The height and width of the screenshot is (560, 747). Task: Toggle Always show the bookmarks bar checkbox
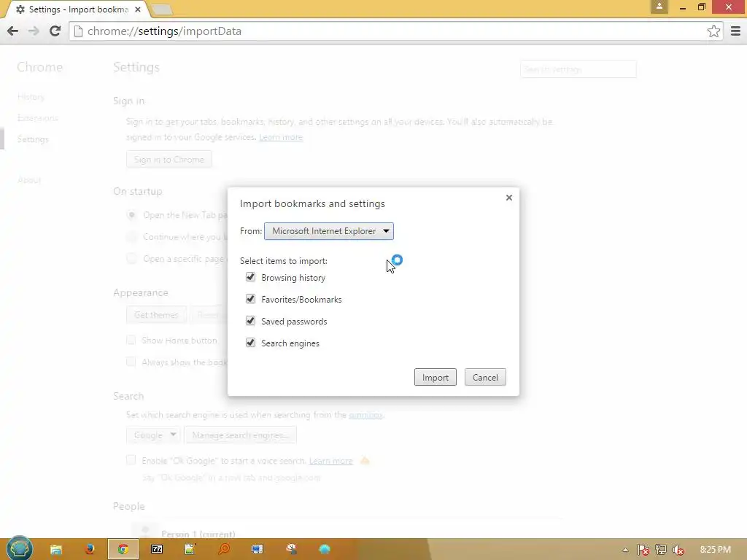click(131, 362)
